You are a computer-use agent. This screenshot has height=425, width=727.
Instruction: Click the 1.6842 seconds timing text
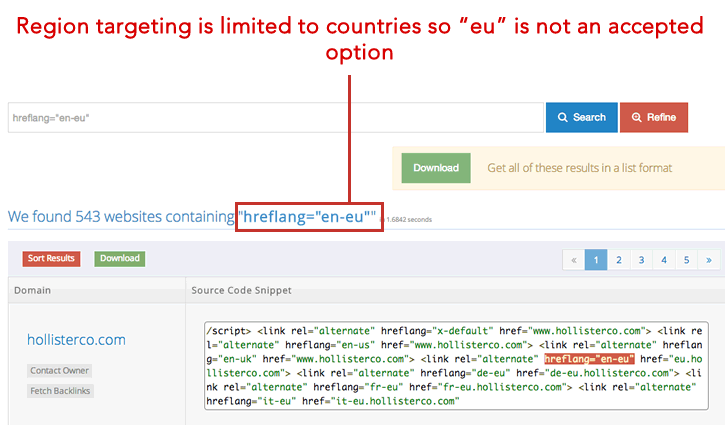409,220
